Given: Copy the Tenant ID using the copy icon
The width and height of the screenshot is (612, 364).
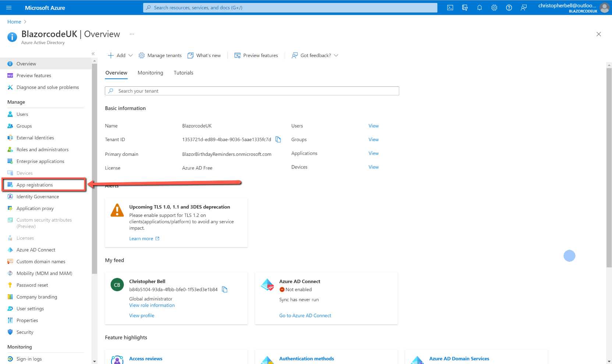Looking at the screenshot, I should coord(278,139).
